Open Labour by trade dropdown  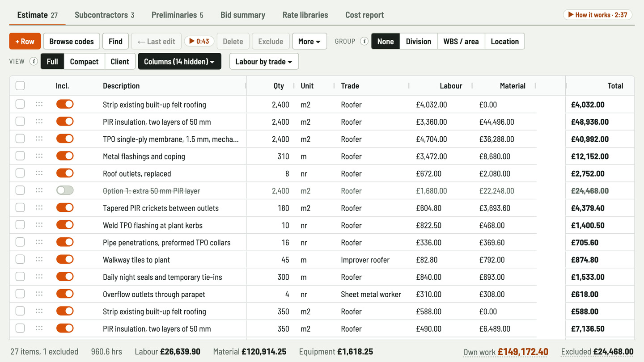pos(264,62)
